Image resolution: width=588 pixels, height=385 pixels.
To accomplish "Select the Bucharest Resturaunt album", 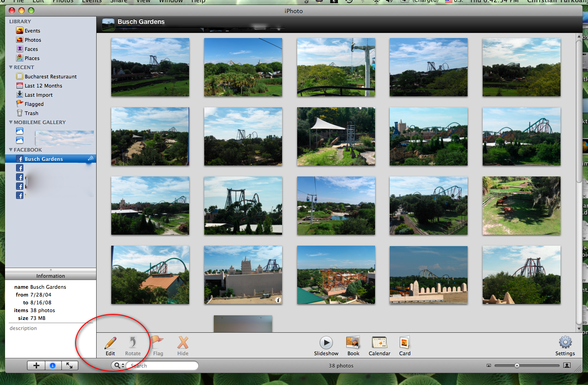I will [x=46, y=77].
